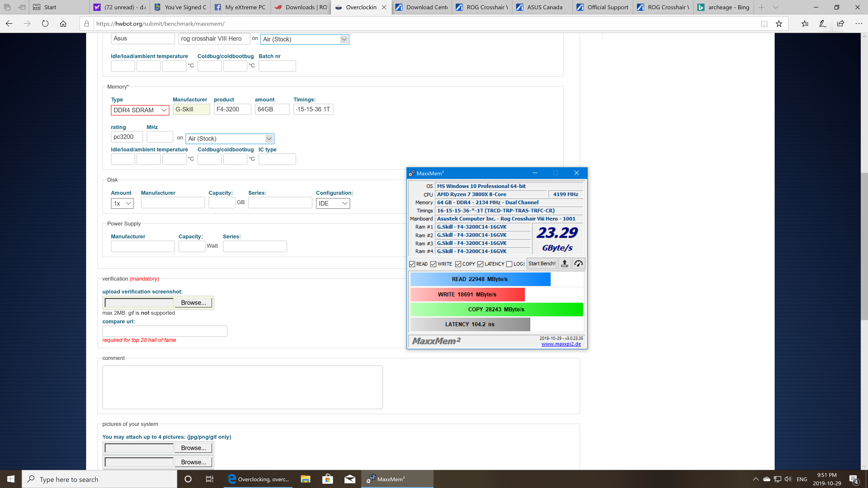This screenshot has height=488, width=868.
Task: Open Microsoft Store from taskbar
Action: 328,479
